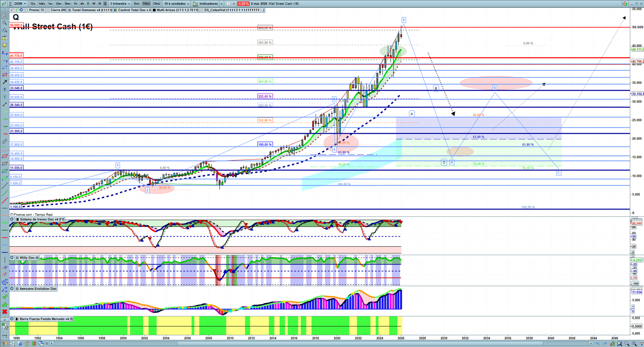Click the 35kU units button

(x=157, y=4)
